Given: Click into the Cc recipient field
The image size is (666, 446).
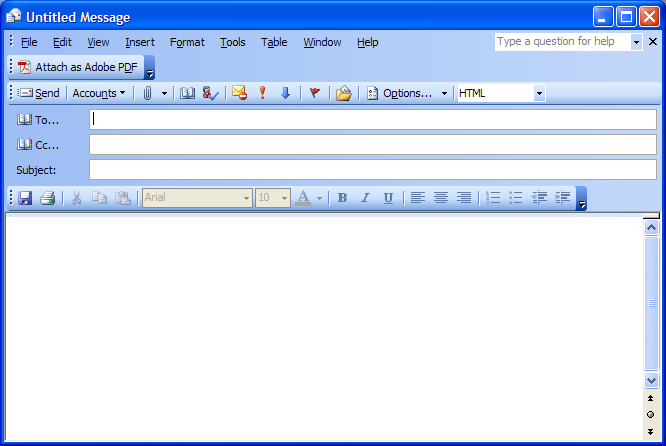Looking at the screenshot, I should 373,144.
